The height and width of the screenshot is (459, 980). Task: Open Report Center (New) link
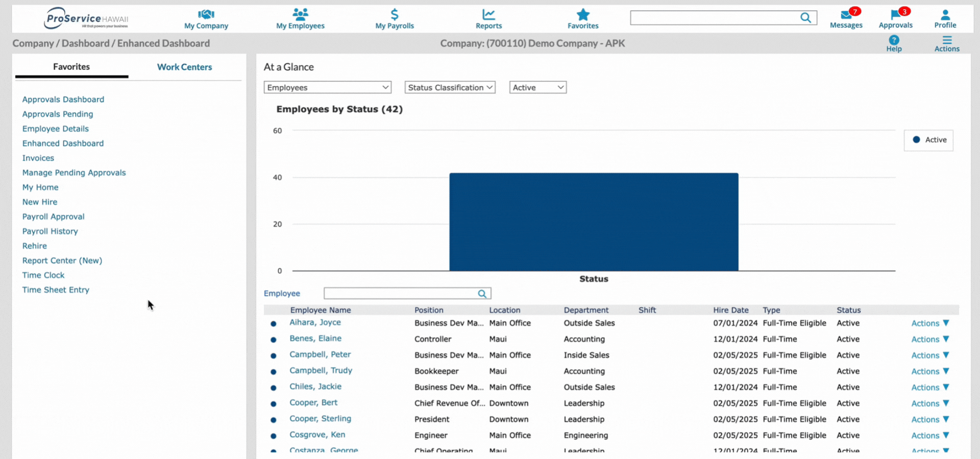[x=62, y=261]
